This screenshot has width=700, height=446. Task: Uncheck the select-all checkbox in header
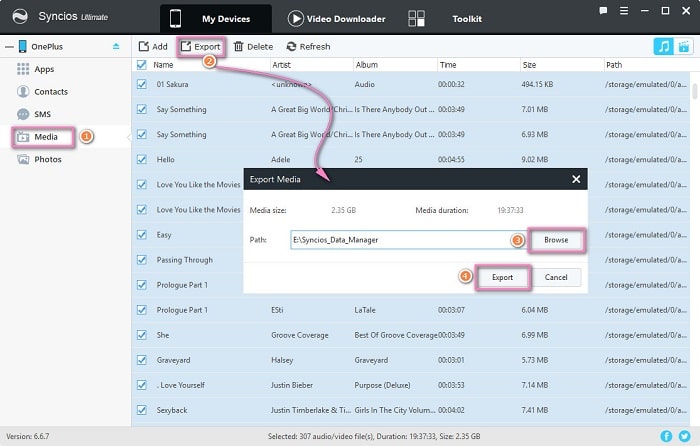tap(142, 65)
